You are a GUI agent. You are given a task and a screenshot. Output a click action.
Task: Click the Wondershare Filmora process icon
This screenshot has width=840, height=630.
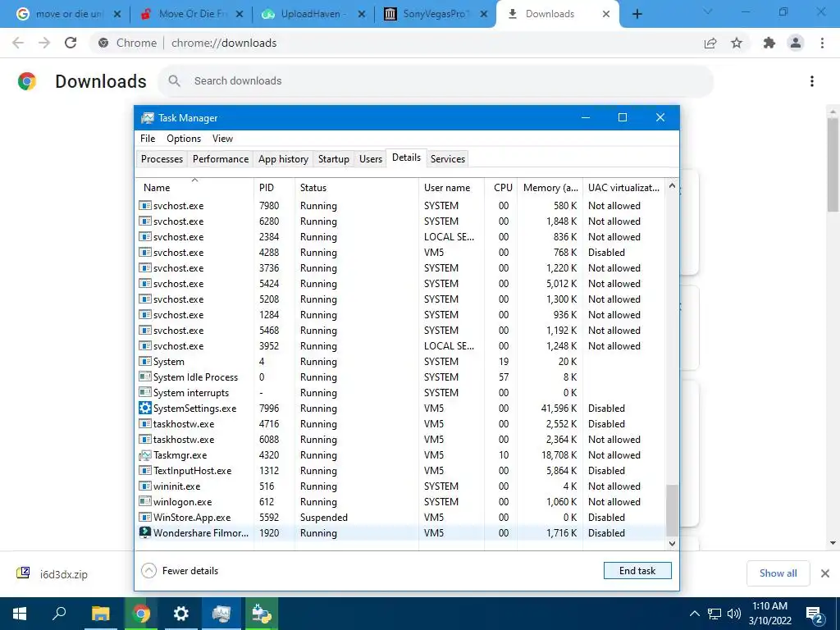(144, 532)
